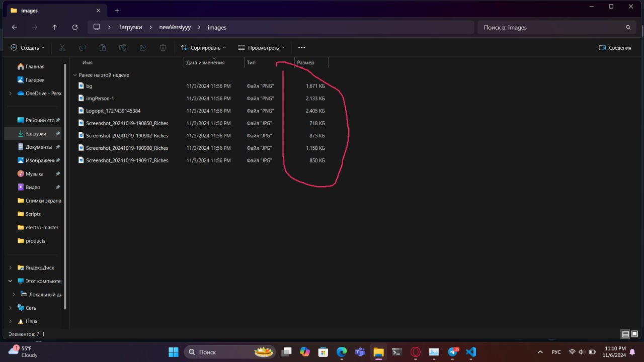Expand the Сеть tree node
Screen dimensions: 644x362
point(11,308)
